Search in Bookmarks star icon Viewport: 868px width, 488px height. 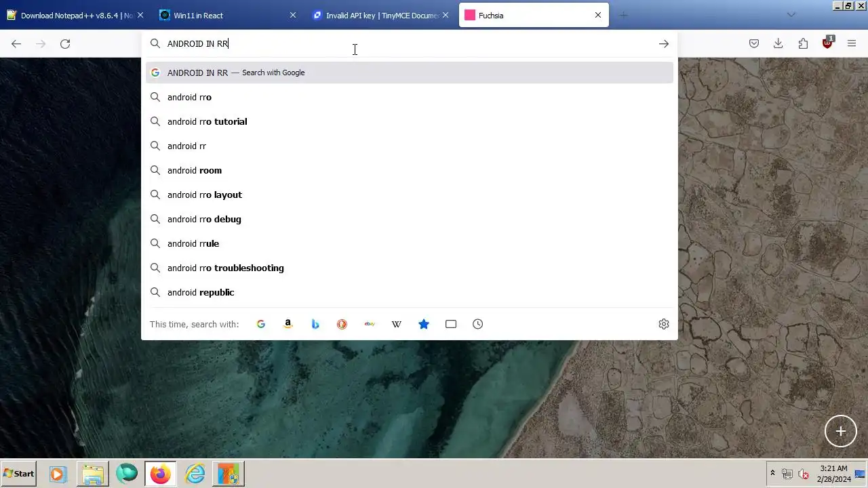click(424, 324)
